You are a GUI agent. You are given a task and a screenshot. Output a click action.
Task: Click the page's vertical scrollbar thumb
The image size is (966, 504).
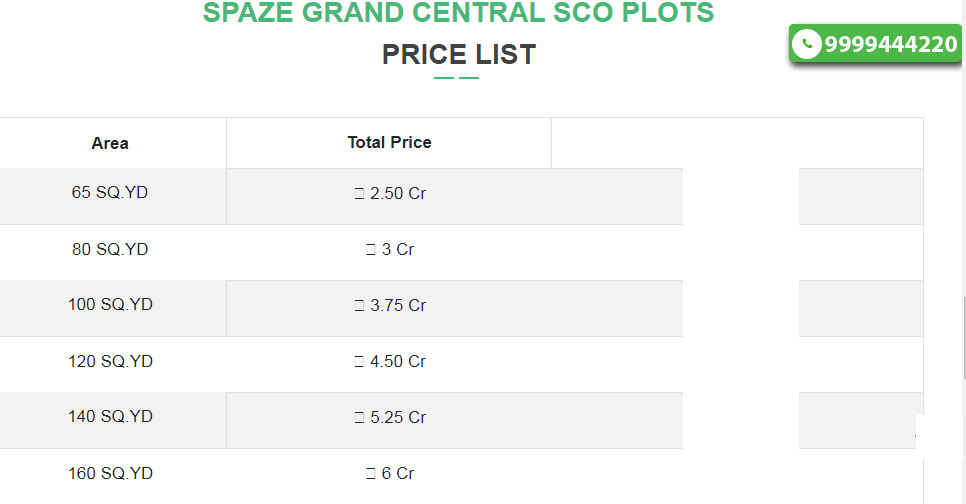click(964, 339)
